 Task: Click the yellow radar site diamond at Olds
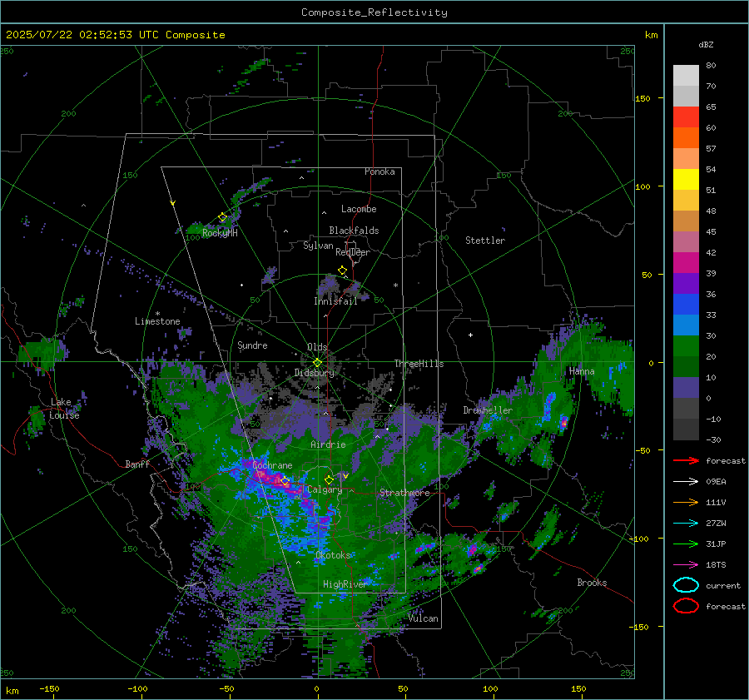[x=317, y=363]
